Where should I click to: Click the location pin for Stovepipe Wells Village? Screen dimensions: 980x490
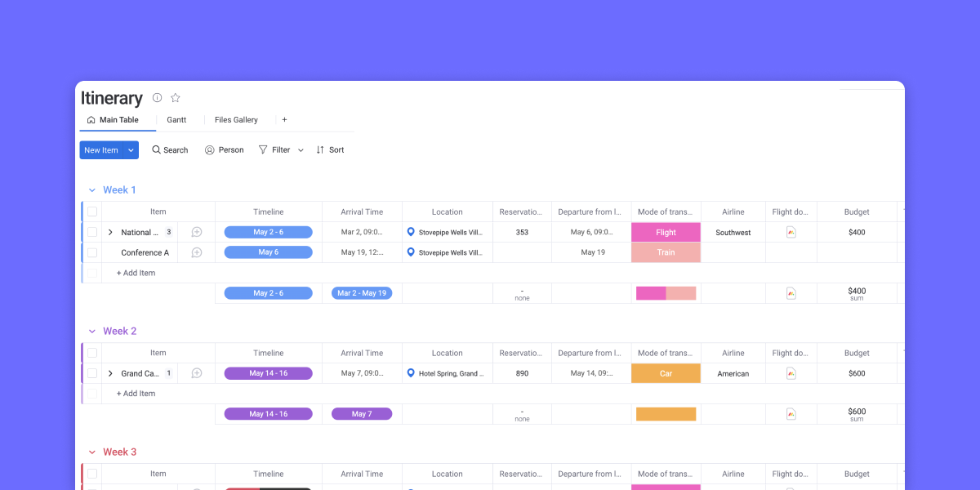click(410, 232)
